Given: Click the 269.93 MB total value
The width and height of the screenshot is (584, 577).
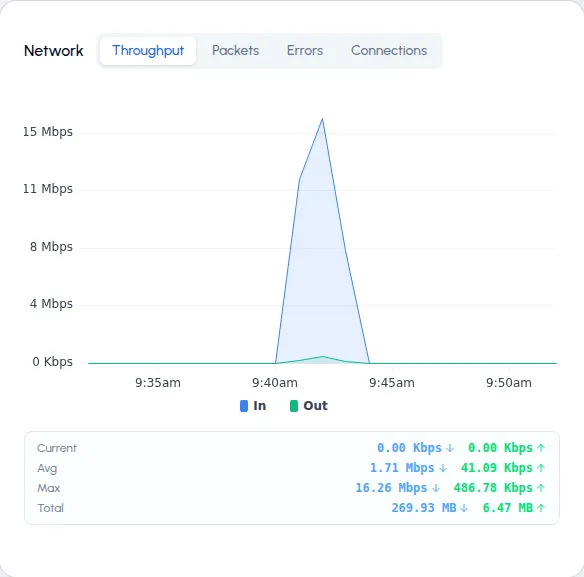Looking at the screenshot, I should 424,508.
